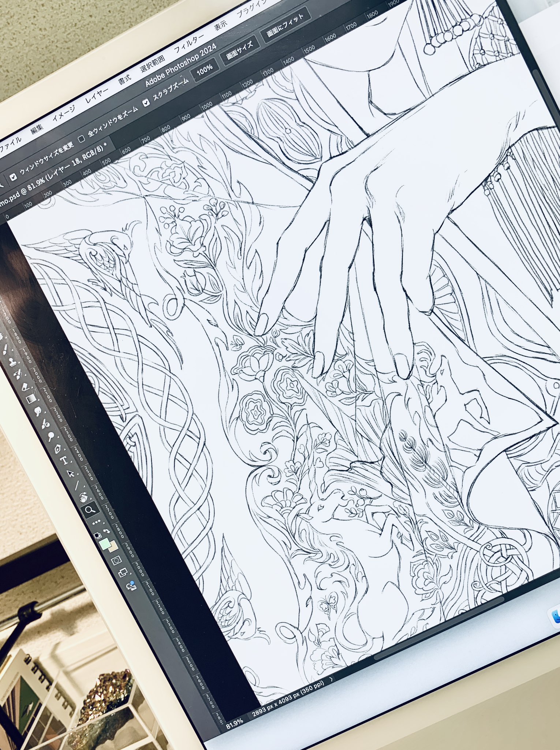This screenshot has width=560, height=750.
Task: Open the レイヤー menu
Action: click(x=97, y=94)
